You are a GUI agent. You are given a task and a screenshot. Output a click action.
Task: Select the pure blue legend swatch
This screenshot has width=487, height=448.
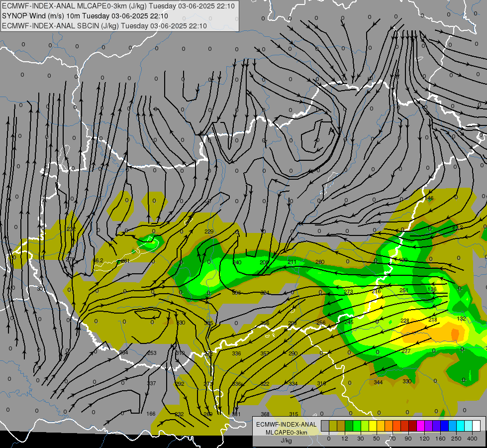[x=444, y=426]
